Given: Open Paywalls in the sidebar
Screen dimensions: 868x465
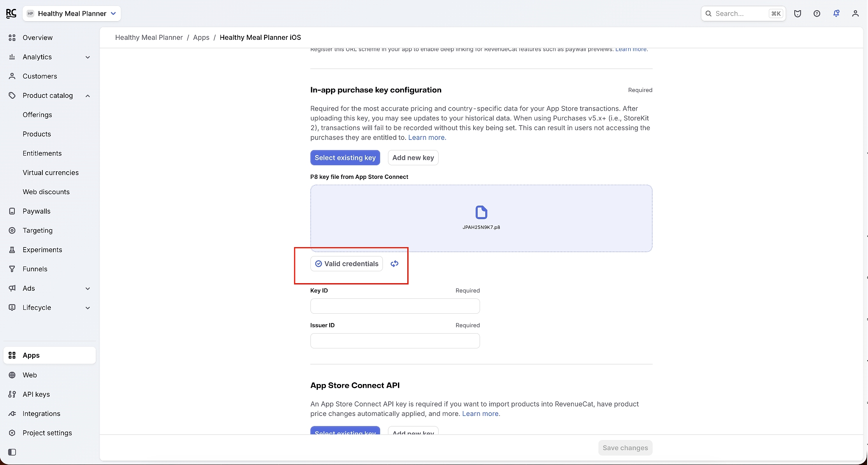Looking at the screenshot, I should [36, 211].
